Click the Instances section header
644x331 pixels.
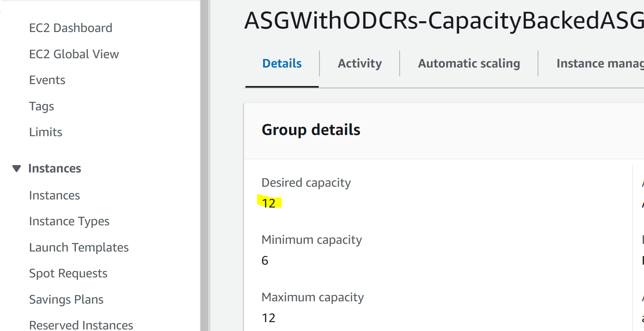(55, 168)
